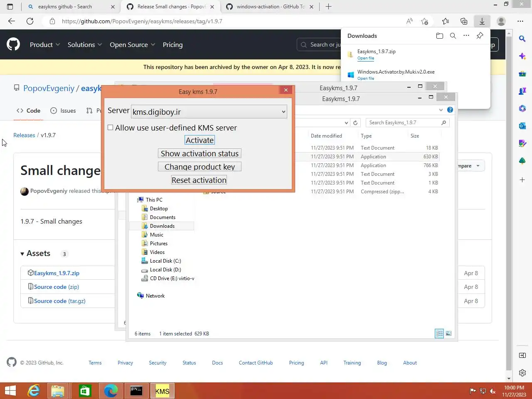Open the KMS Server dropdown
Viewport: 532px width, 399px height.
tap(209, 112)
